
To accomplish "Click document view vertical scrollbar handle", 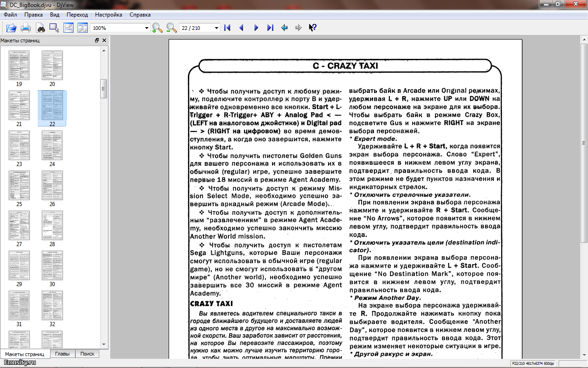I will 584,143.
